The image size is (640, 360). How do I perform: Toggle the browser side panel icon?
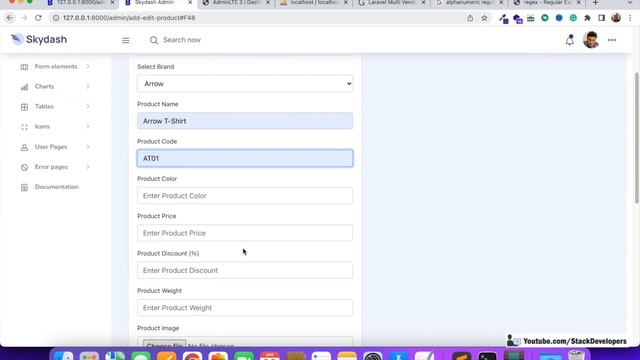(601, 18)
